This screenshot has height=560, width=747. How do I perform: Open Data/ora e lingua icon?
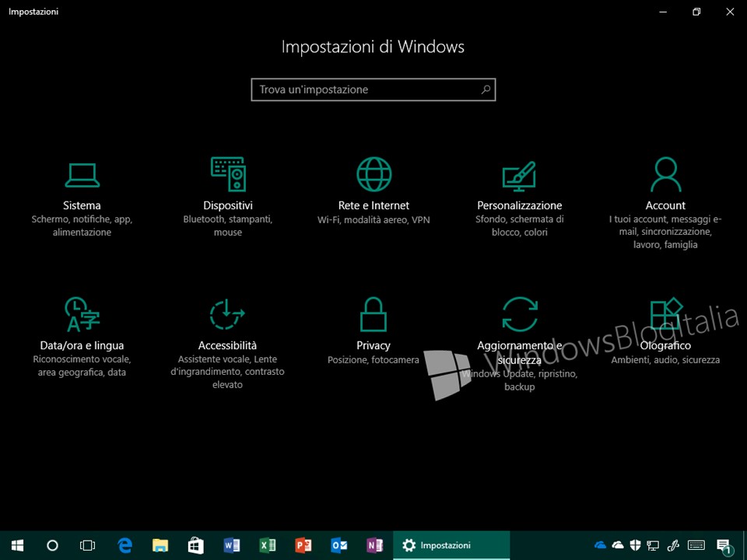click(x=82, y=314)
